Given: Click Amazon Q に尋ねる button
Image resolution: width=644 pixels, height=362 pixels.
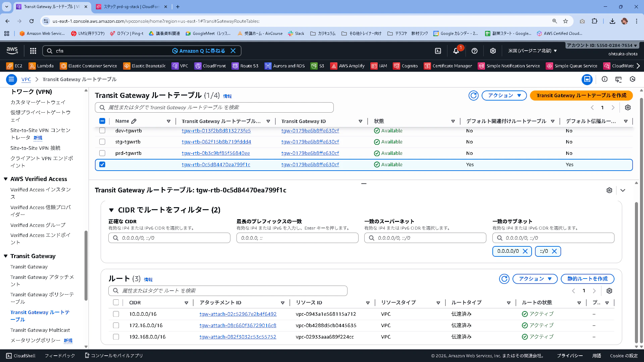Looking at the screenshot, I should click(x=199, y=51).
